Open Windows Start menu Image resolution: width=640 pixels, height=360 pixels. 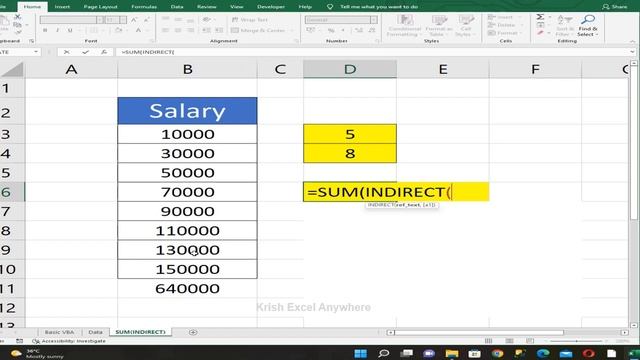[x=360, y=353]
